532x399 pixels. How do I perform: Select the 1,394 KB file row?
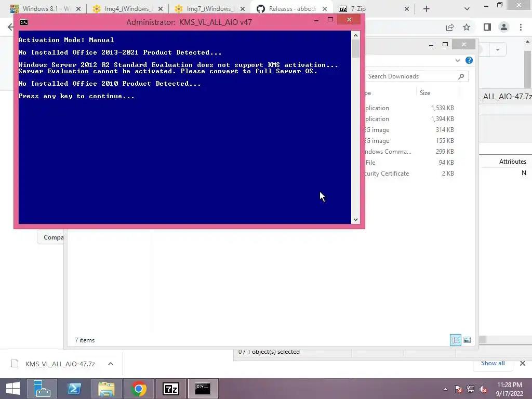click(410, 119)
